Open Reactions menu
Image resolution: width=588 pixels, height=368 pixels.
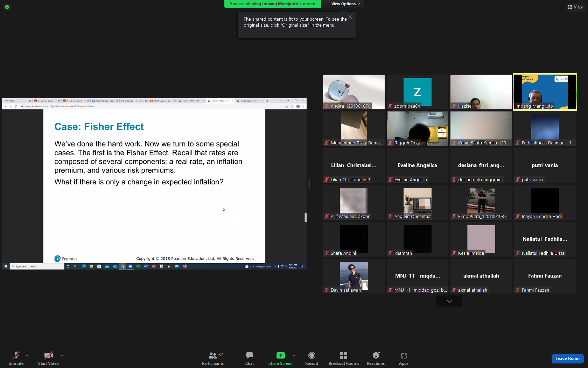376,358
